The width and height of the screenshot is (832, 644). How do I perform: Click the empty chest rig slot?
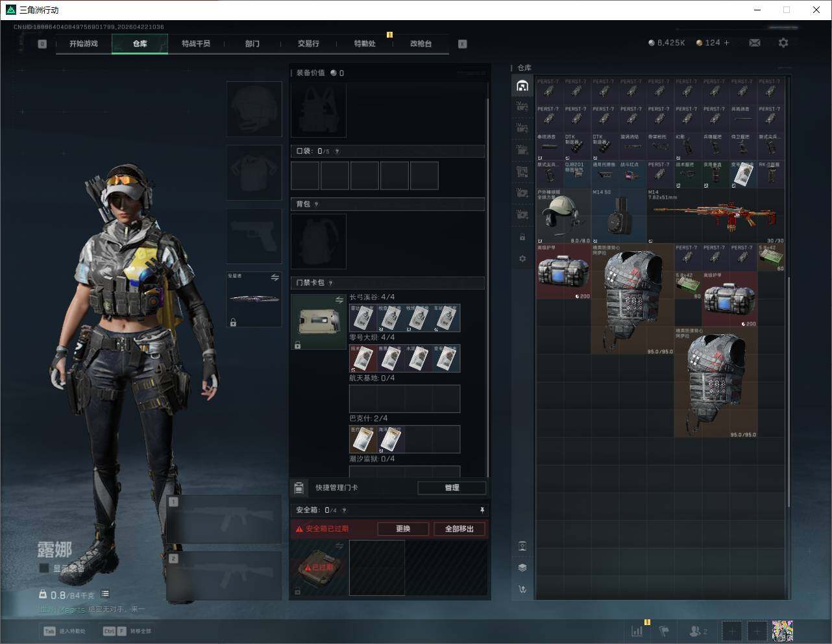point(319,109)
